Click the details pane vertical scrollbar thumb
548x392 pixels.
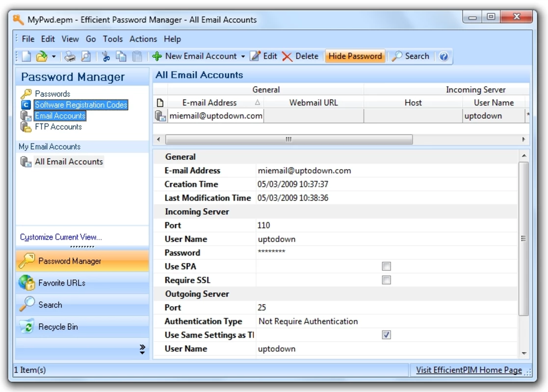point(523,239)
